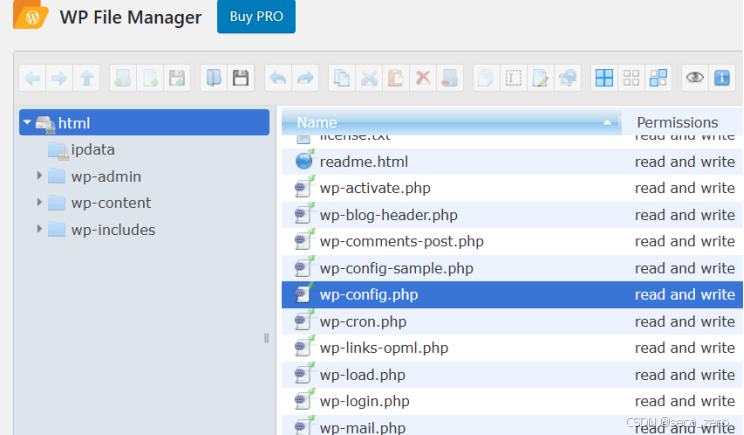
Task: Select the readme.html file
Action: 512,162
